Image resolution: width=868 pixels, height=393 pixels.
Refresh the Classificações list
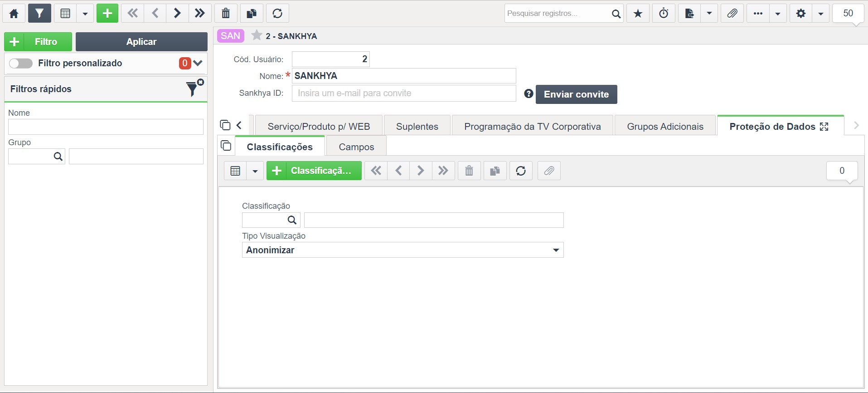521,171
